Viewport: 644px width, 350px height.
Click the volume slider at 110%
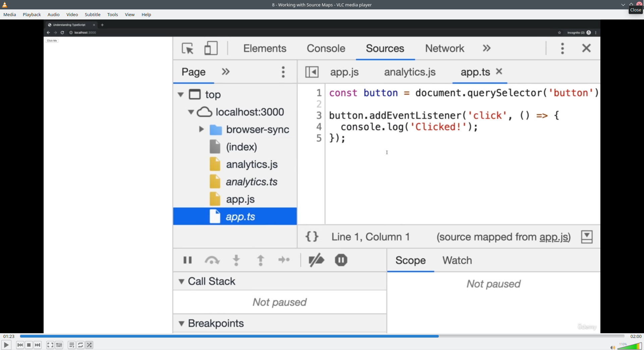(x=630, y=346)
